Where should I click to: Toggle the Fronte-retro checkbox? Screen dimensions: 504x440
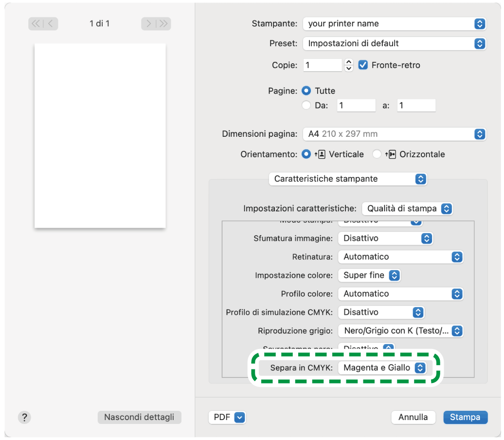pyautogui.click(x=363, y=65)
